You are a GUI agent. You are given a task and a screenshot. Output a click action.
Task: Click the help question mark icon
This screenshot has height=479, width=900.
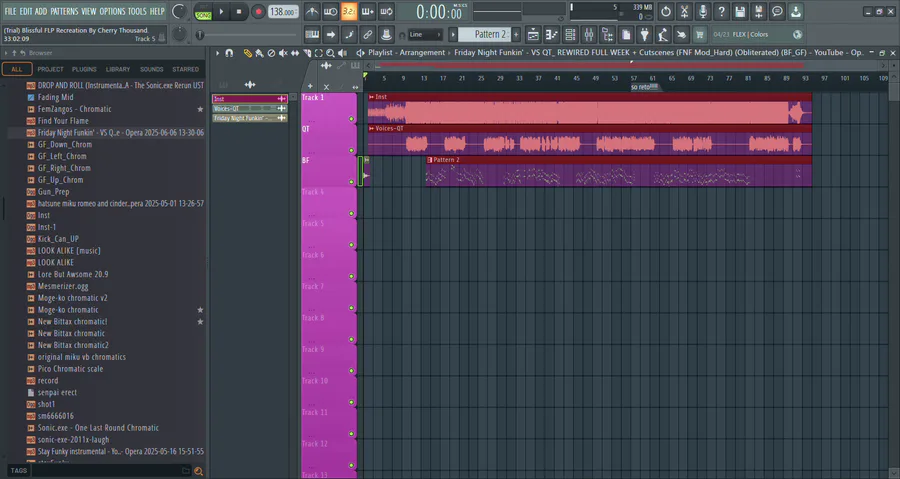pos(721,11)
